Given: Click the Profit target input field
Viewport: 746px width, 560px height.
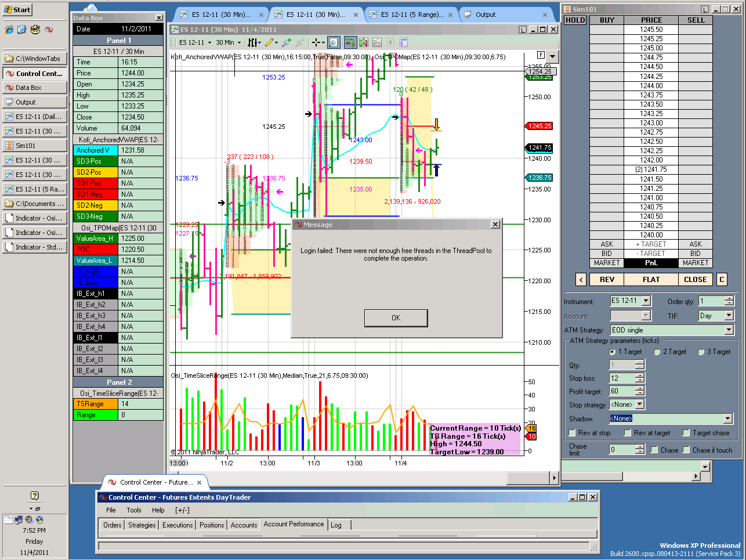Looking at the screenshot, I should [x=622, y=391].
